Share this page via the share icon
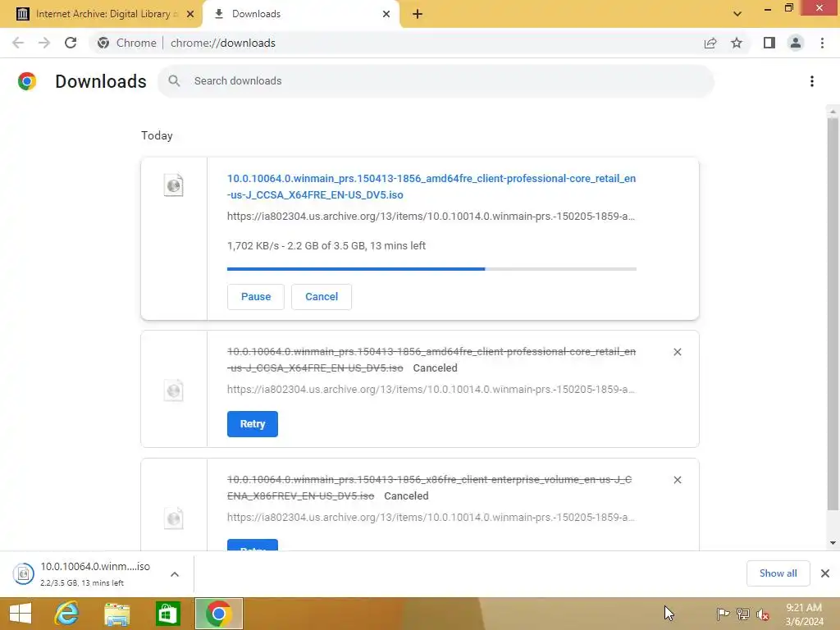840x630 pixels. coord(710,43)
